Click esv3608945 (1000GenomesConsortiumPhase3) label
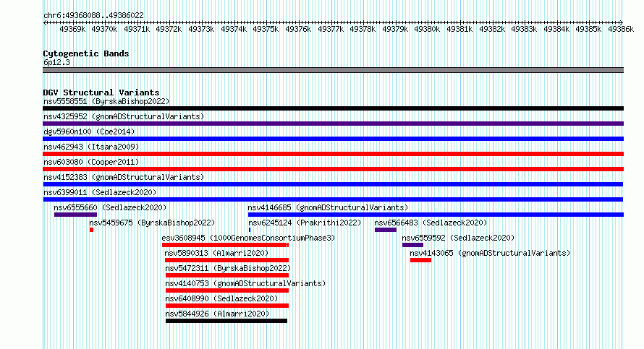644x349 pixels. pos(248,238)
